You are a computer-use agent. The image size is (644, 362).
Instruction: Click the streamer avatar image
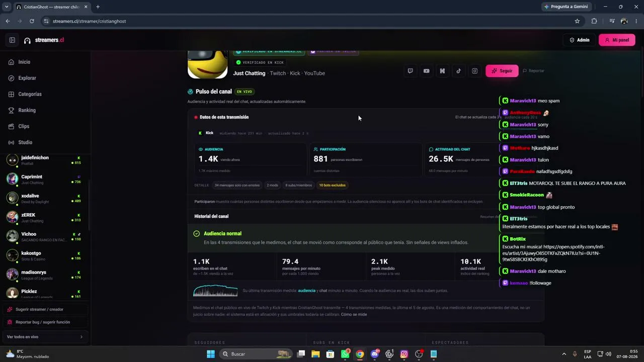point(208,64)
